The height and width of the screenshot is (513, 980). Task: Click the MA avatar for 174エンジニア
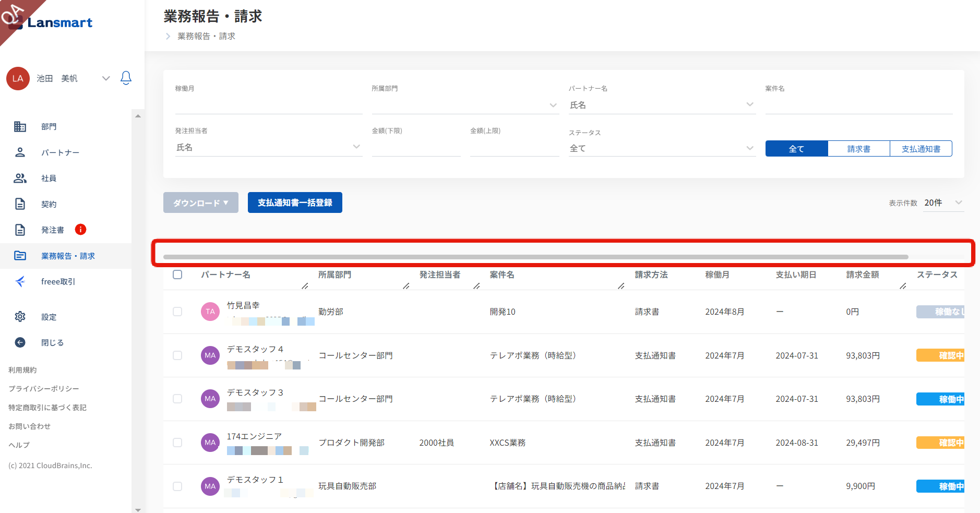coord(210,443)
